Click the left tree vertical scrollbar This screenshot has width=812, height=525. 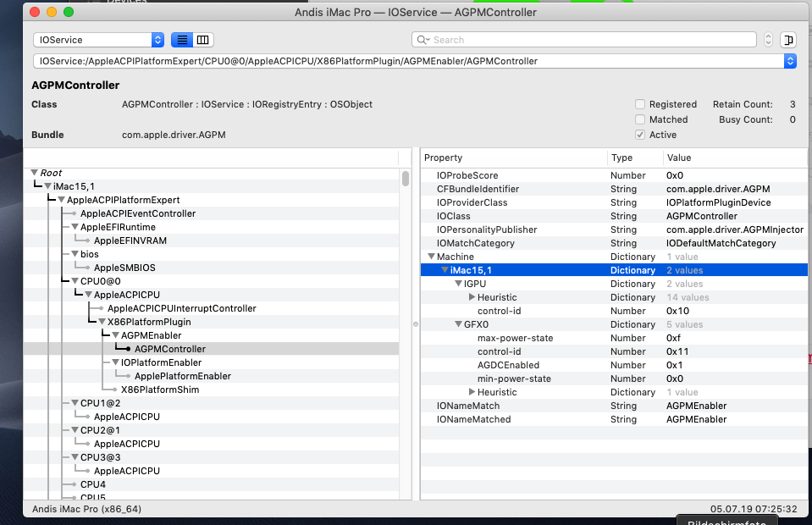(406, 178)
